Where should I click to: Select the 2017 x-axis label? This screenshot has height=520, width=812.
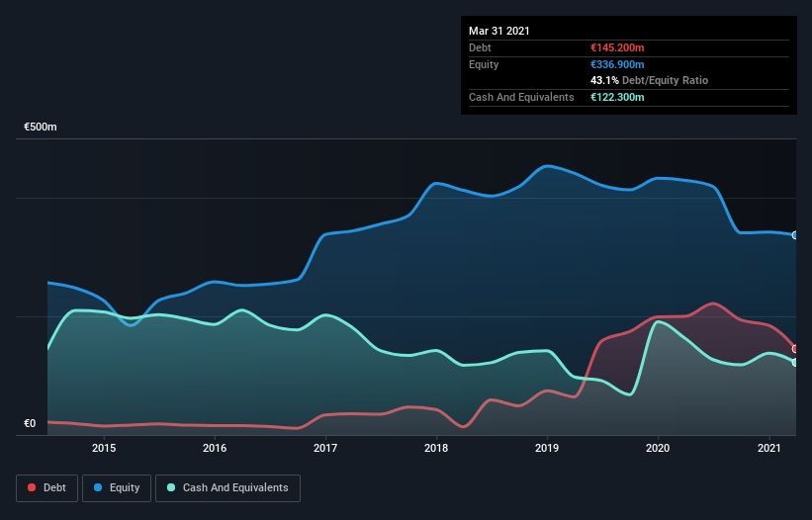(x=325, y=448)
